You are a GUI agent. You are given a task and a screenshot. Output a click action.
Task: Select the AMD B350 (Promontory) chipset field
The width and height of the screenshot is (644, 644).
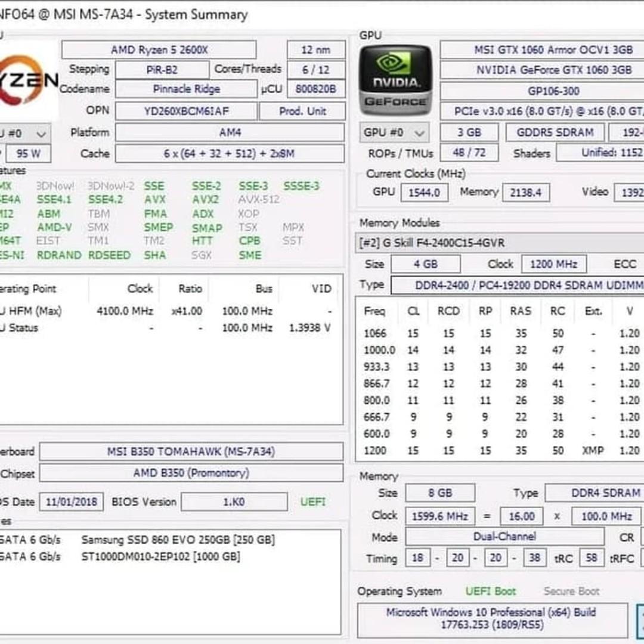point(191,473)
